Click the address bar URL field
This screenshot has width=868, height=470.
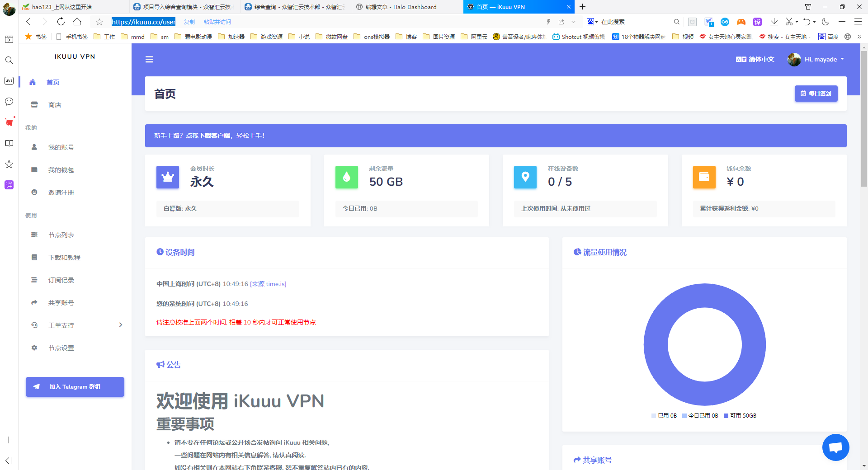coord(144,22)
